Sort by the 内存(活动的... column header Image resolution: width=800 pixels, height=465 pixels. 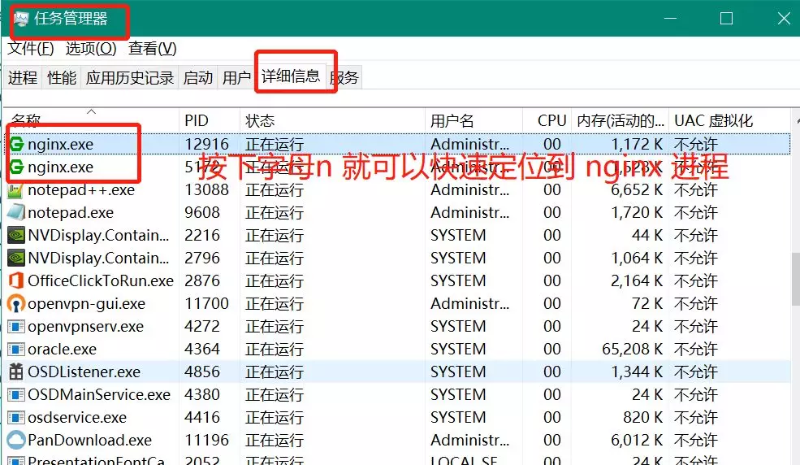pos(620,121)
